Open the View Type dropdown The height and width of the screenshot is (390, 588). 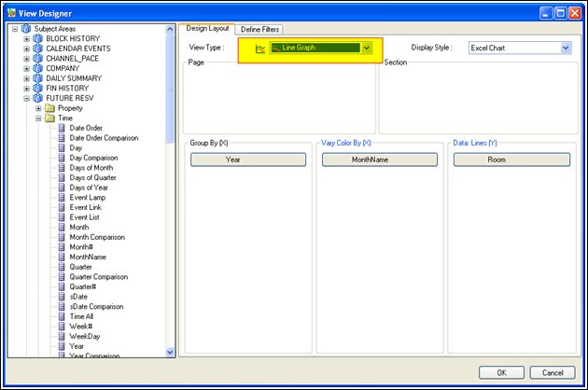pyautogui.click(x=367, y=48)
